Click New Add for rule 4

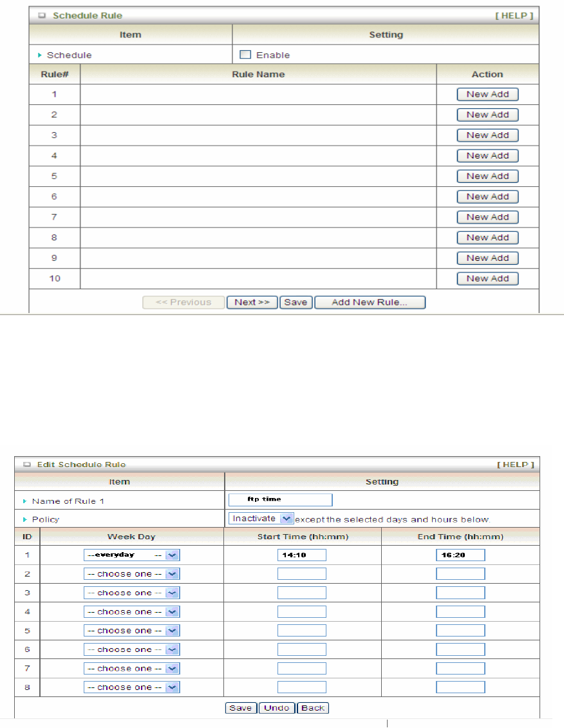[487, 155]
